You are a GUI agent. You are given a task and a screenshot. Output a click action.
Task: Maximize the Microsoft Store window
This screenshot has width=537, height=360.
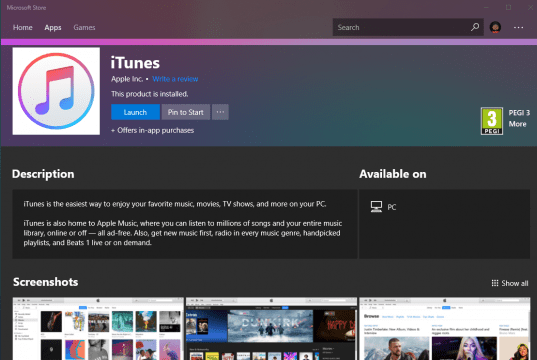pyautogui.click(x=509, y=8)
